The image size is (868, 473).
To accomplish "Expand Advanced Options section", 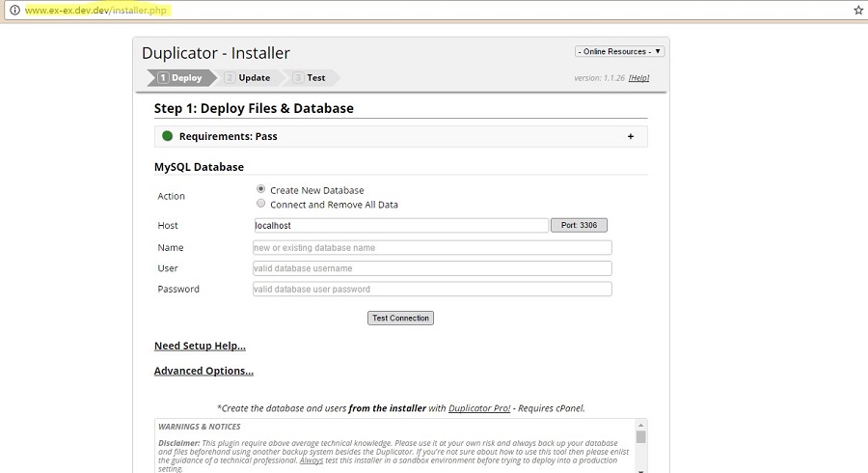I will pyautogui.click(x=203, y=371).
